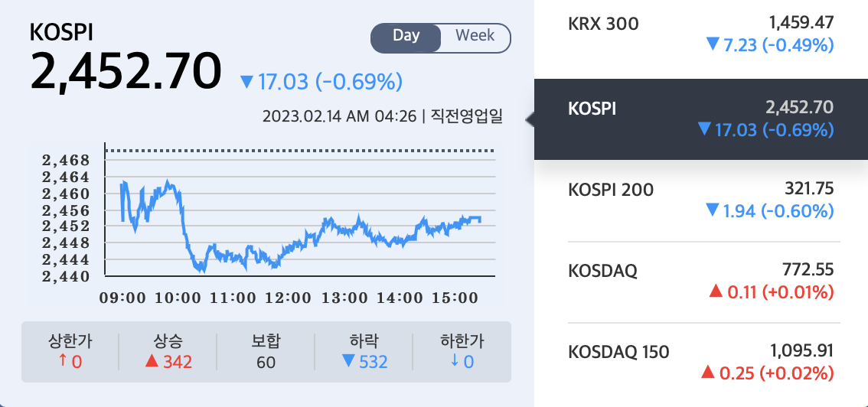Click the 보합 count of 60
Screen dimensions: 868x407
click(x=266, y=362)
